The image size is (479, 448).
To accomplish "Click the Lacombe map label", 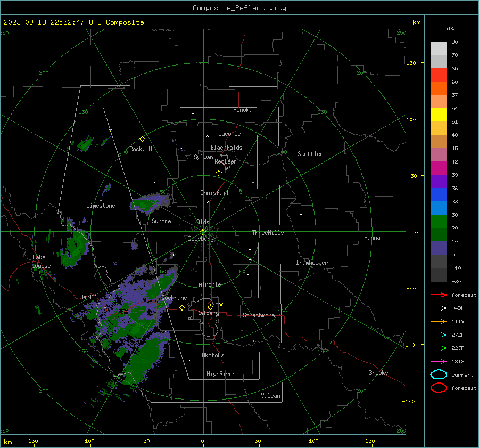I will 229,134.
